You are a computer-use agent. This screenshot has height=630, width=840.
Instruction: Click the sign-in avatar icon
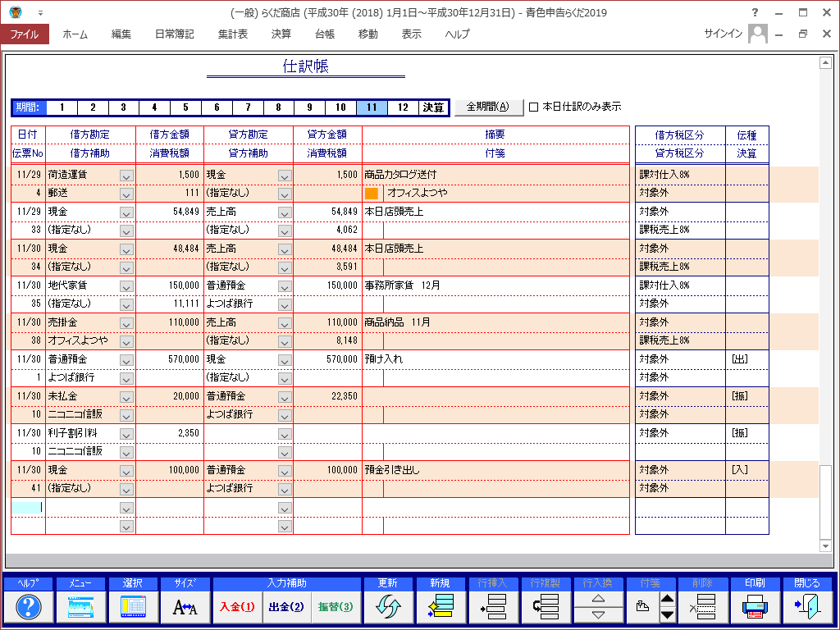click(757, 34)
